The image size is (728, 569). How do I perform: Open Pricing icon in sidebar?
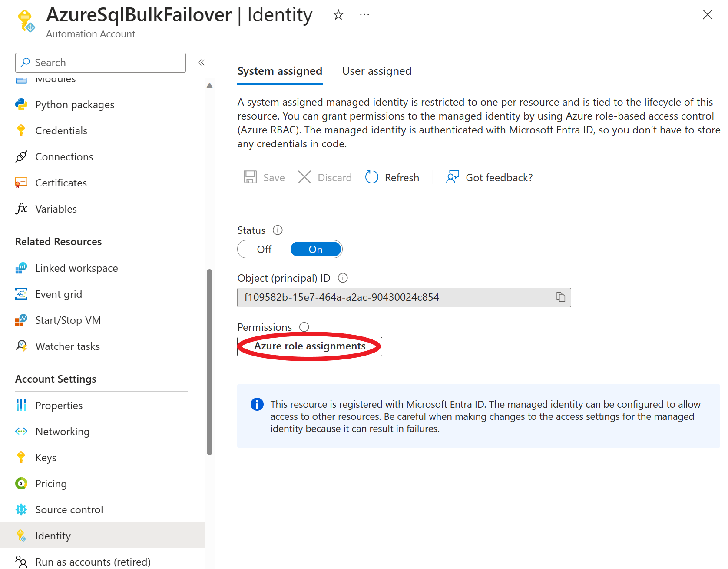tap(21, 484)
